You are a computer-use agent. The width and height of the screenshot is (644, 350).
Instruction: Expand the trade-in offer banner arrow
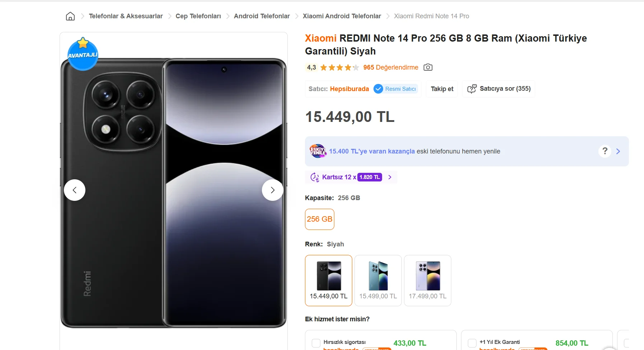(618, 151)
